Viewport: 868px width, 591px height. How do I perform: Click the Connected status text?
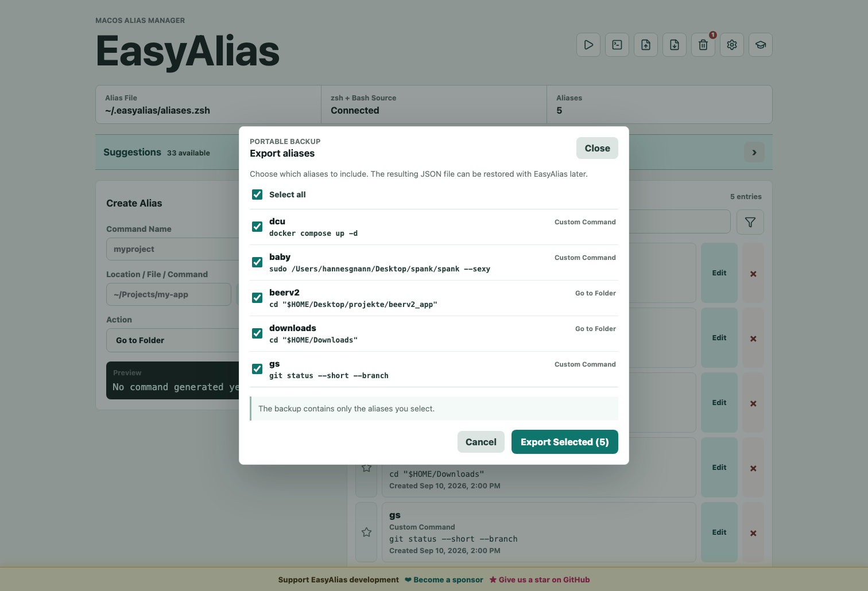[x=355, y=111]
